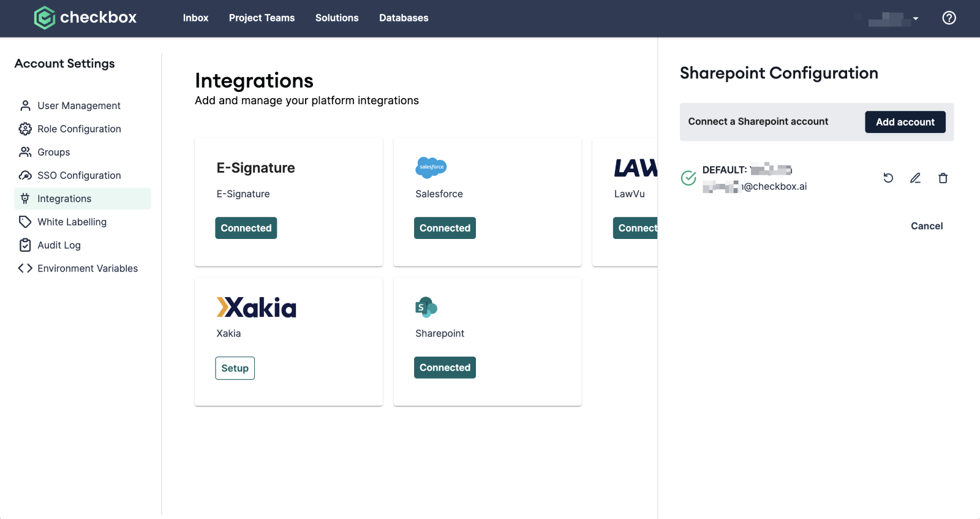980x519 pixels.
Task: Expand the user account dropdown arrow
Action: coord(916,18)
